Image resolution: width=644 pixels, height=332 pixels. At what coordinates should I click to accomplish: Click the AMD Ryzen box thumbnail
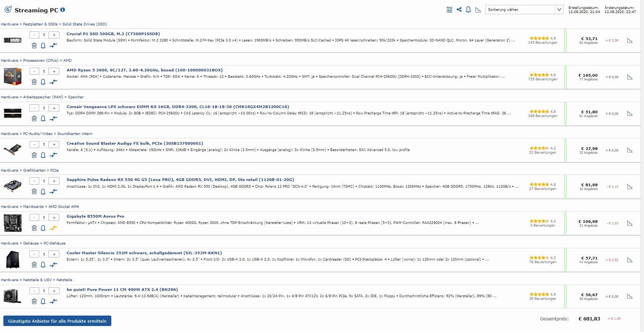[13, 77]
